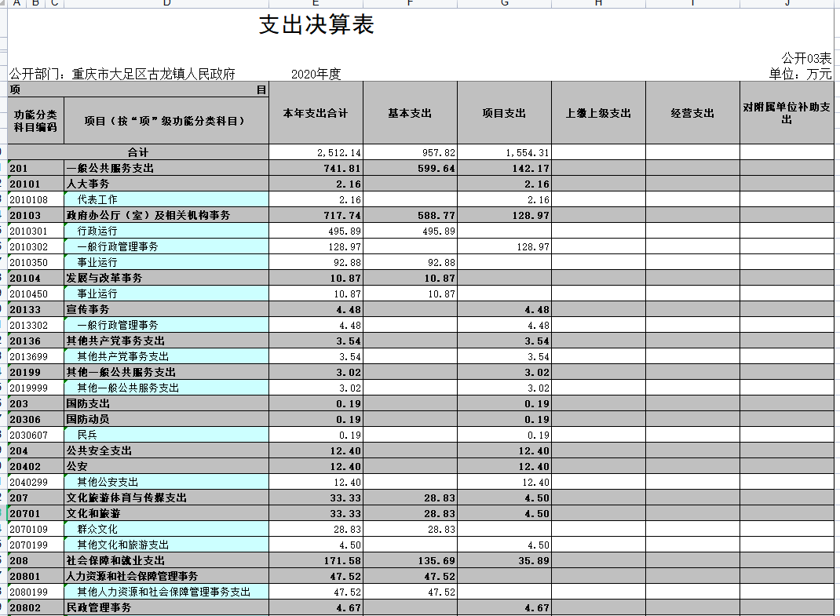The width and height of the screenshot is (840, 616).
Task: Select code cell "20402"
Action: coord(35,467)
